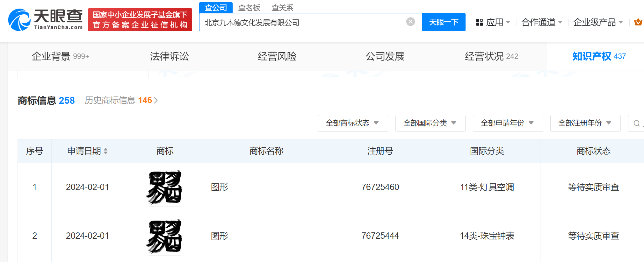Expand the 应用 dropdown
Viewport: 644px width, 262px height.
pyautogui.click(x=508, y=22)
